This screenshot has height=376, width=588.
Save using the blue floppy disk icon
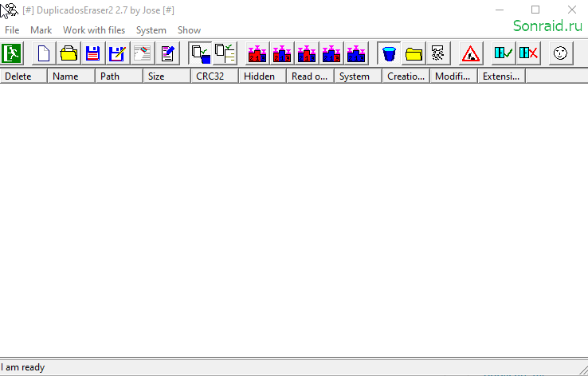[93, 53]
